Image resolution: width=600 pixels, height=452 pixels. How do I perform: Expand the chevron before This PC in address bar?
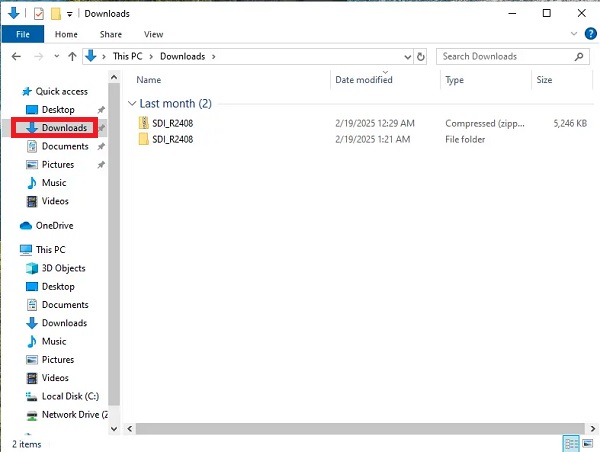click(x=104, y=57)
